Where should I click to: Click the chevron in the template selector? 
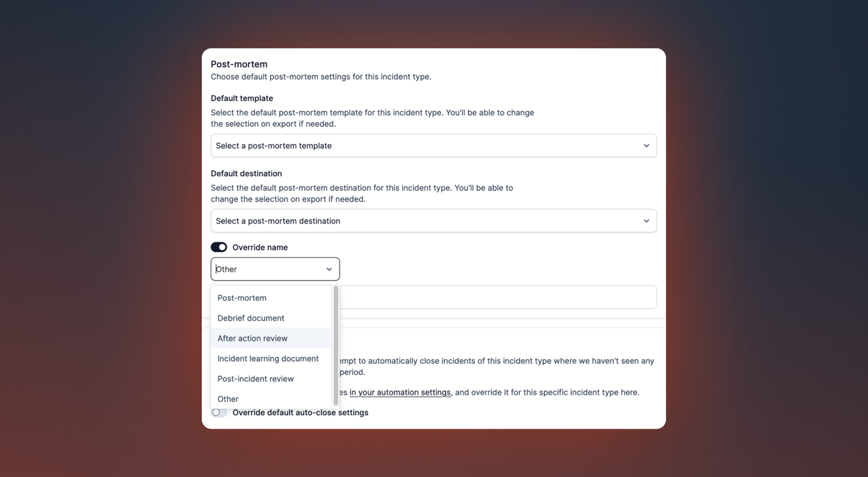(646, 146)
